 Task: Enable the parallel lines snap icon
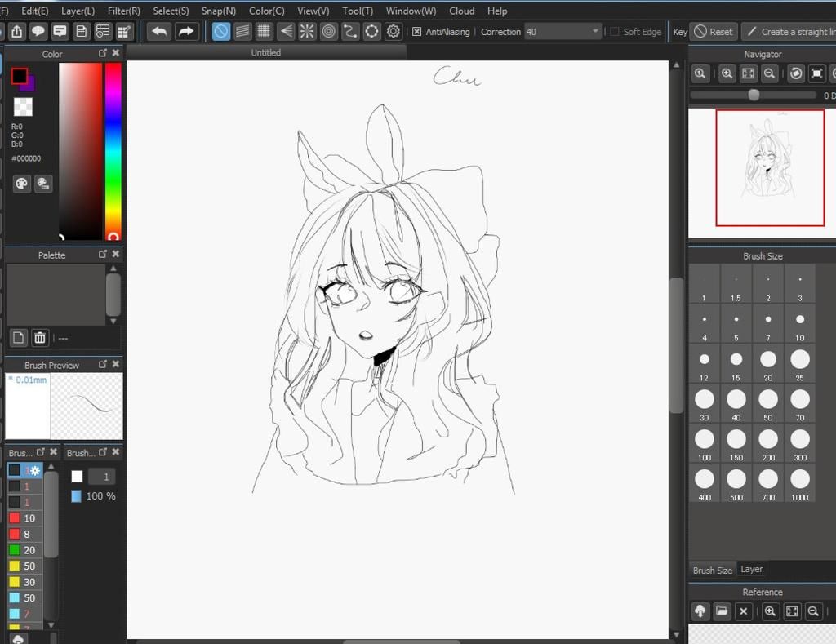tap(242, 32)
